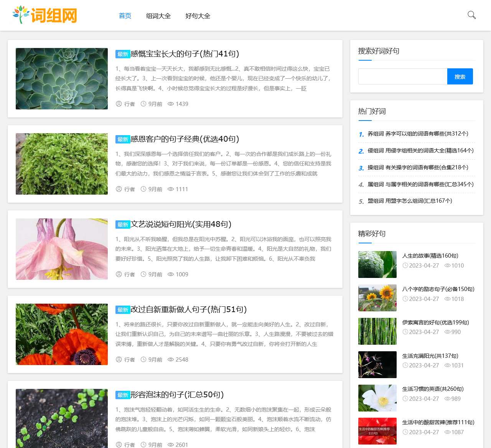Open the 组词大全 menu item
Screen dimensions: 491x448
pyautogui.click(x=158, y=16)
